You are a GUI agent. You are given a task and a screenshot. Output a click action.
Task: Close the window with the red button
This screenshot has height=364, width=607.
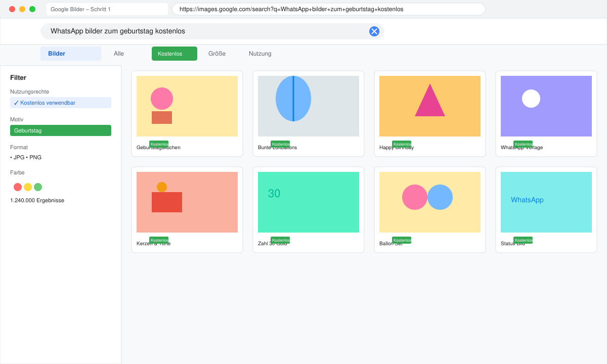pyautogui.click(x=12, y=9)
